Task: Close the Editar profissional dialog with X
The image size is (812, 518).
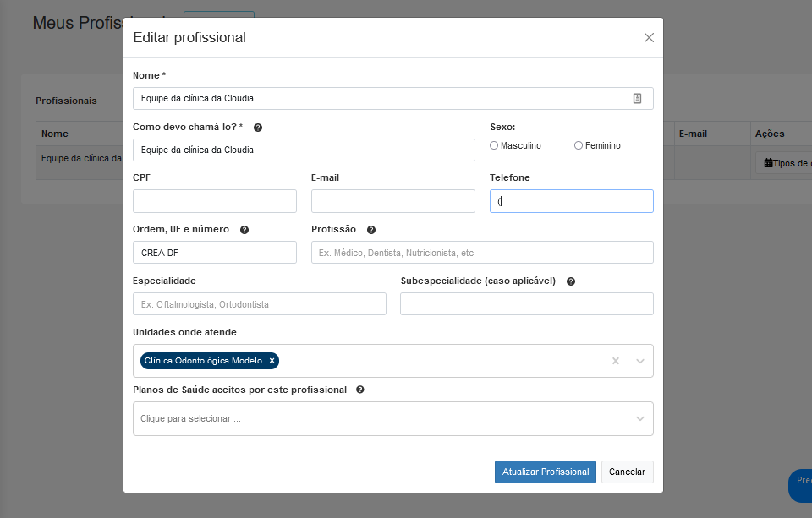Action: tap(649, 38)
